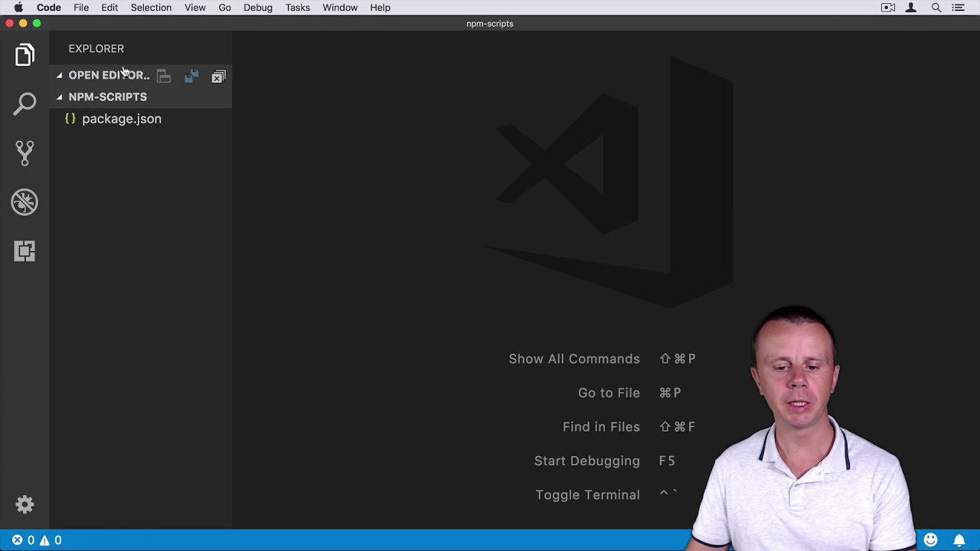The image size is (980, 551).
Task: Click the feedback smiley icon
Action: pyautogui.click(x=931, y=540)
